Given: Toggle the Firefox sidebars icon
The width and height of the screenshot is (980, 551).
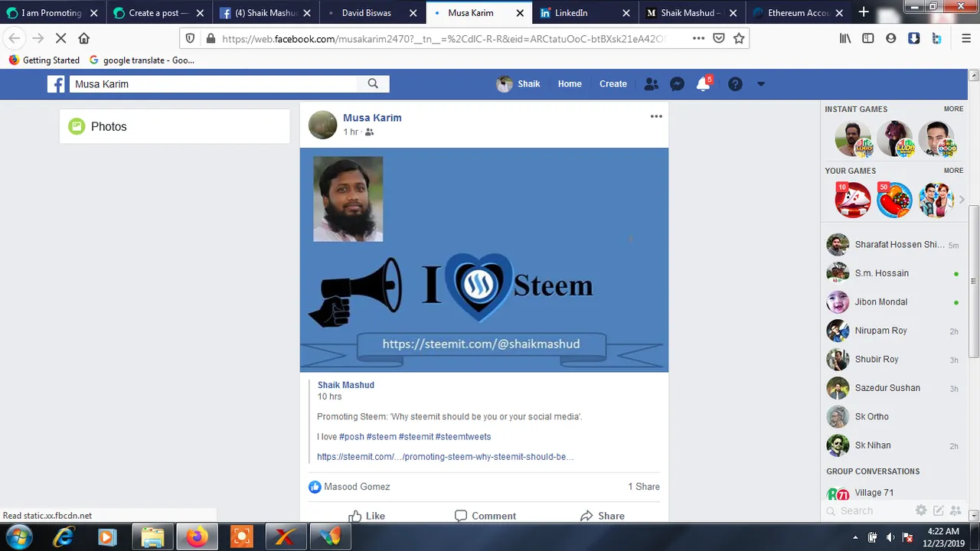Looking at the screenshot, I should coord(868,38).
